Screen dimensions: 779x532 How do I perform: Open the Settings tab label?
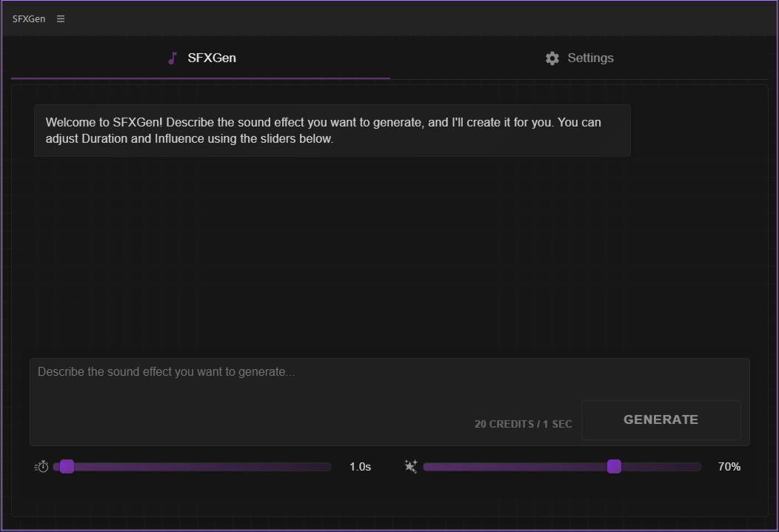coord(590,58)
